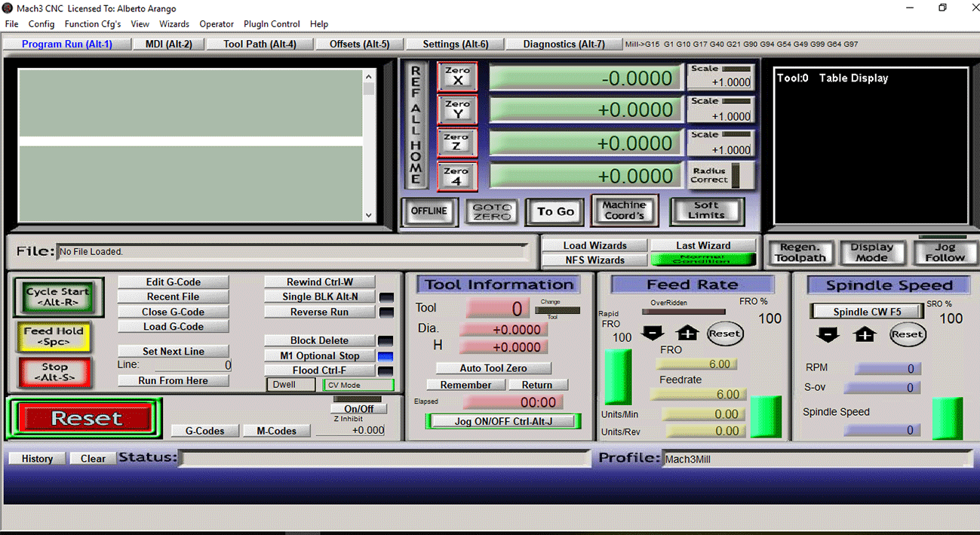
Task: Toggle To Go distance display
Action: coord(555,212)
